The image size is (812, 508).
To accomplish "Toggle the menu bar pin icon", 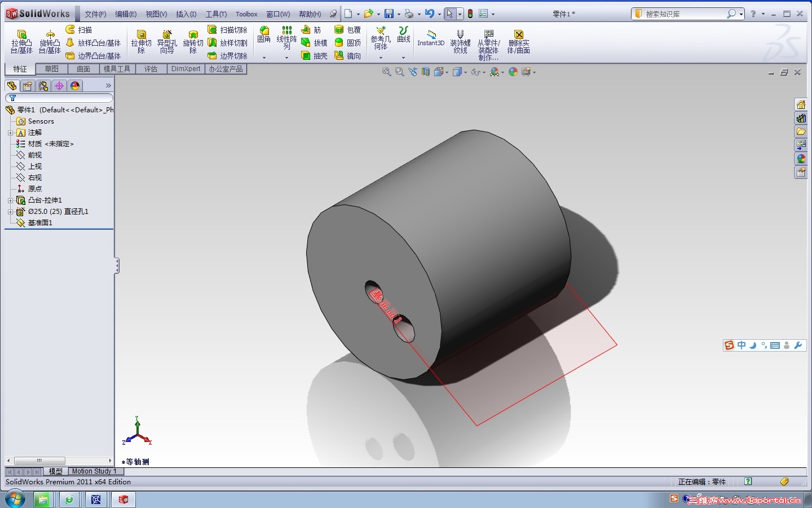I will pyautogui.click(x=333, y=14).
